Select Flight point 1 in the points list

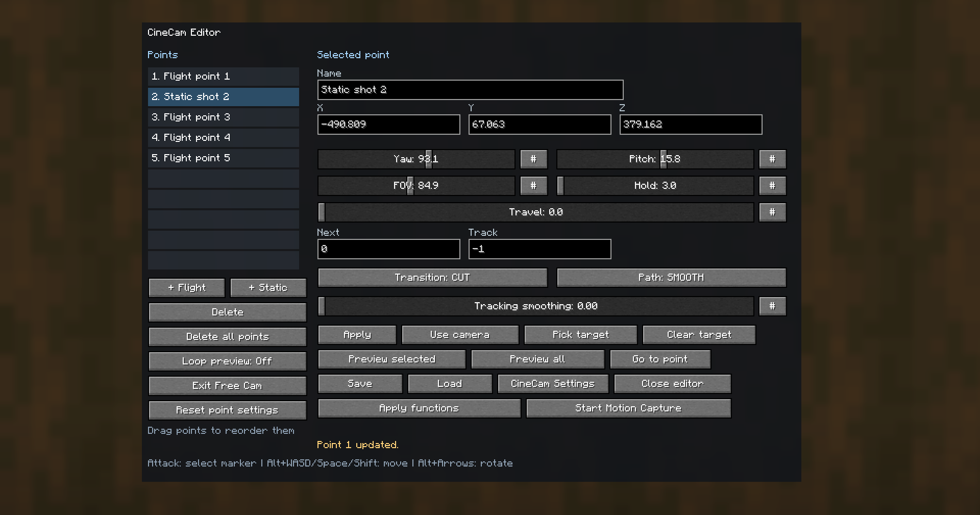coord(224,77)
